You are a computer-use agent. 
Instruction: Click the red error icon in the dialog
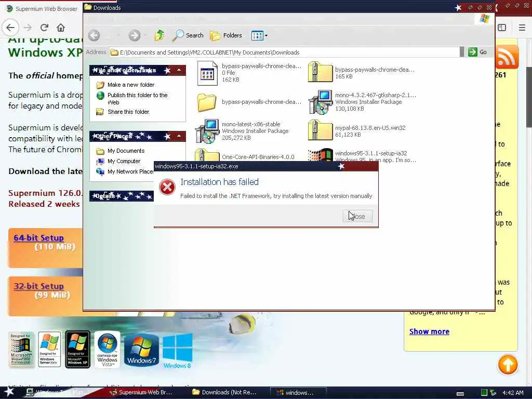pyautogui.click(x=167, y=187)
